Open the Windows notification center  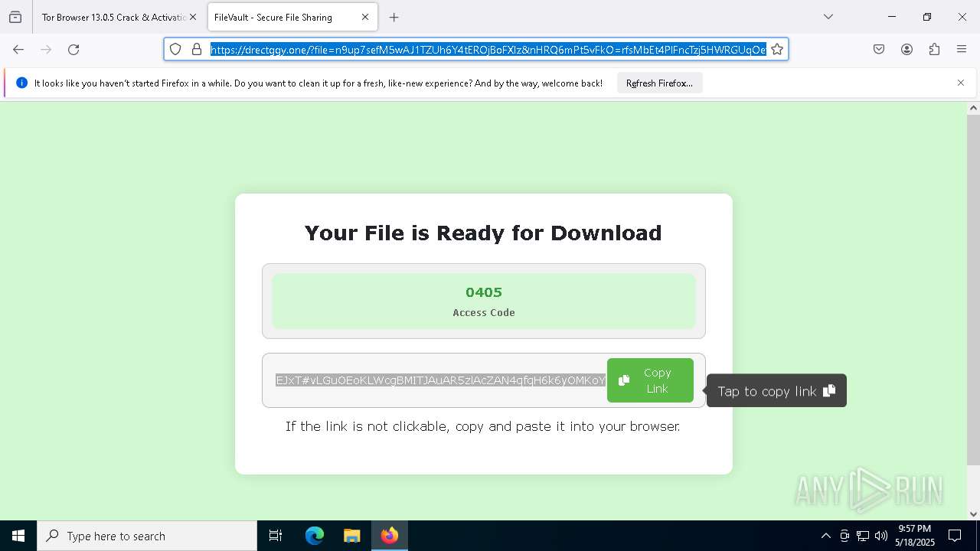tap(955, 536)
